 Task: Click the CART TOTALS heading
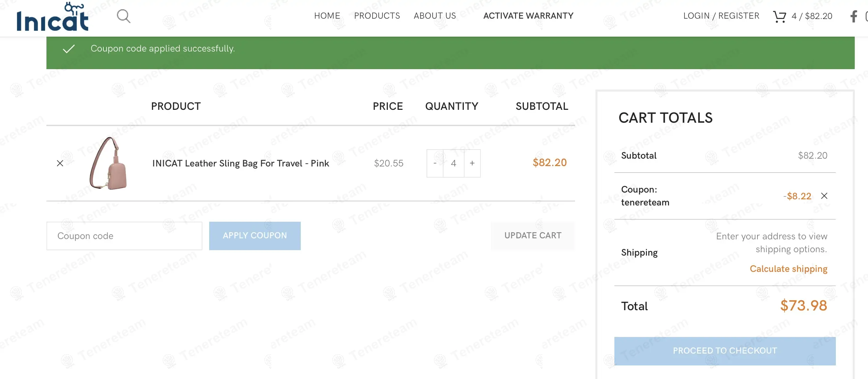(666, 118)
